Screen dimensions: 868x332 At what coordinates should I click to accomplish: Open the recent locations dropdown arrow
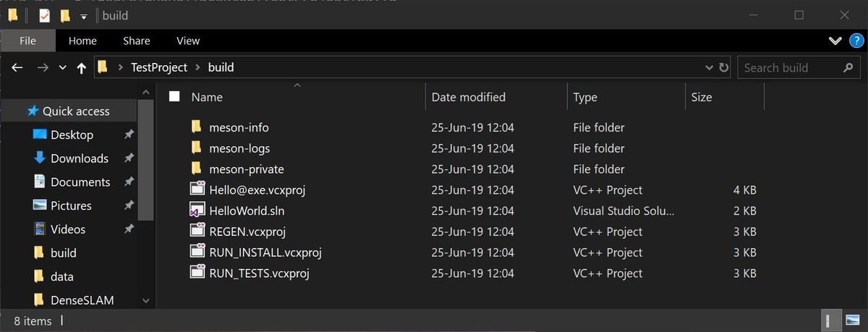click(x=62, y=68)
